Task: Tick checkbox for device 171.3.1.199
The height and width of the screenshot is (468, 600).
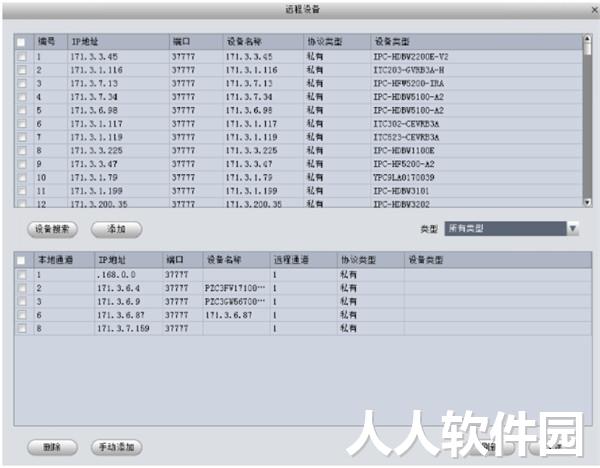Action: (x=21, y=191)
